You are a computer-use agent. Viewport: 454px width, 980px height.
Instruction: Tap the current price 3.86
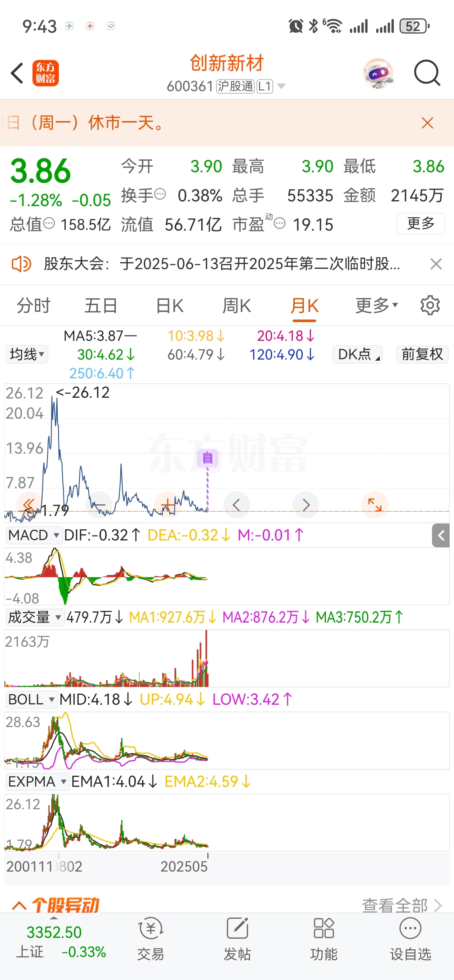[40, 171]
